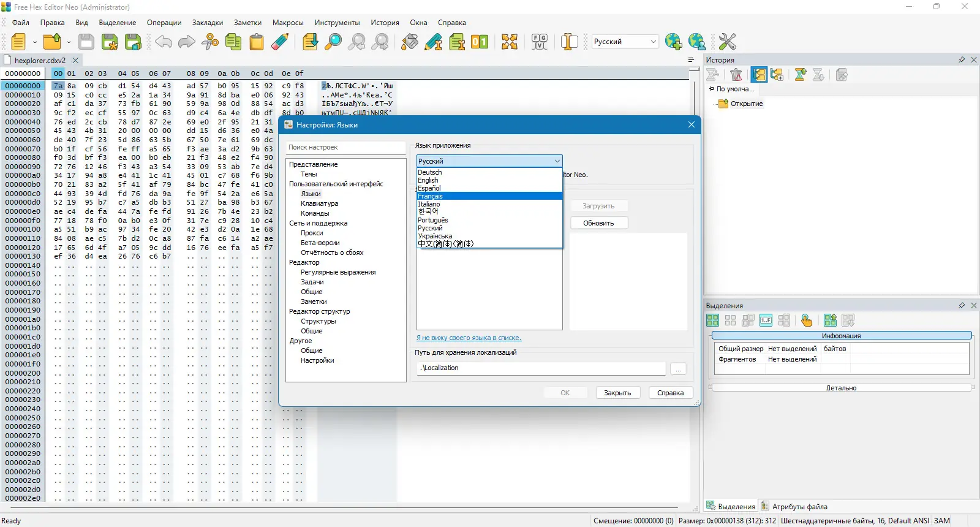Click the Paste clipboard icon
The width and height of the screenshot is (980, 527).
pyautogui.click(x=257, y=42)
